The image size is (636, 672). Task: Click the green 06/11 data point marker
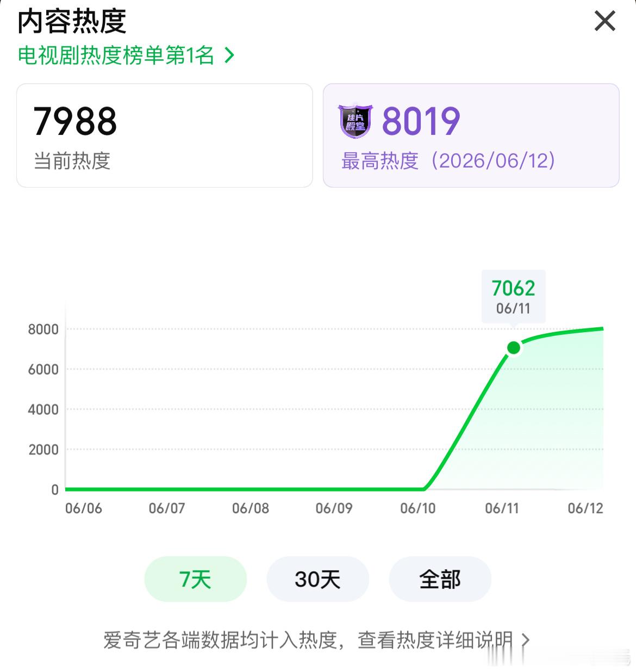tap(514, 347)
